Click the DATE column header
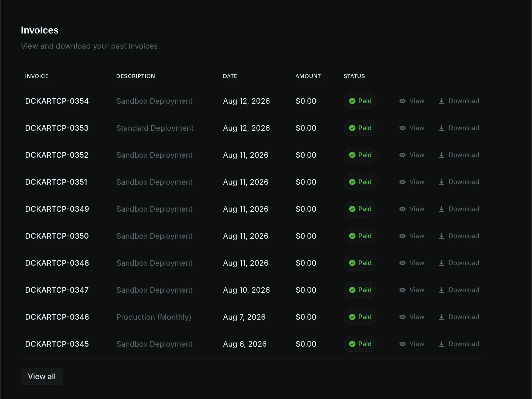This screenshot has width=532, height=399. click(230, 76)
